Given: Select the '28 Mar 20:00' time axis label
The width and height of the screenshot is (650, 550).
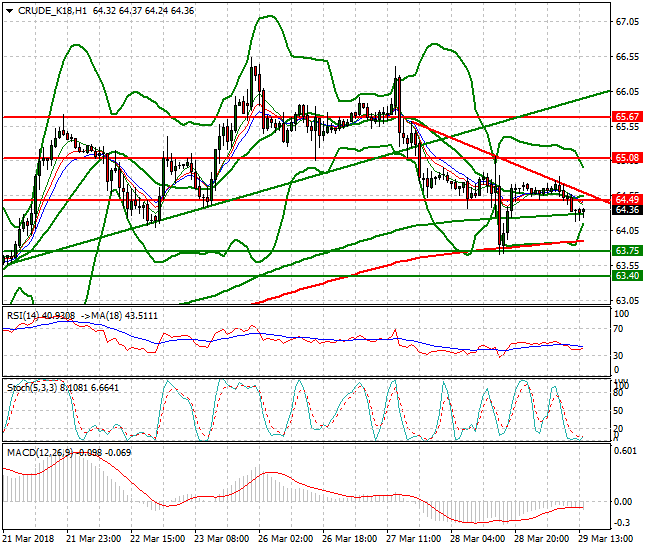Looking at the screenshot, I should [541, 539].
